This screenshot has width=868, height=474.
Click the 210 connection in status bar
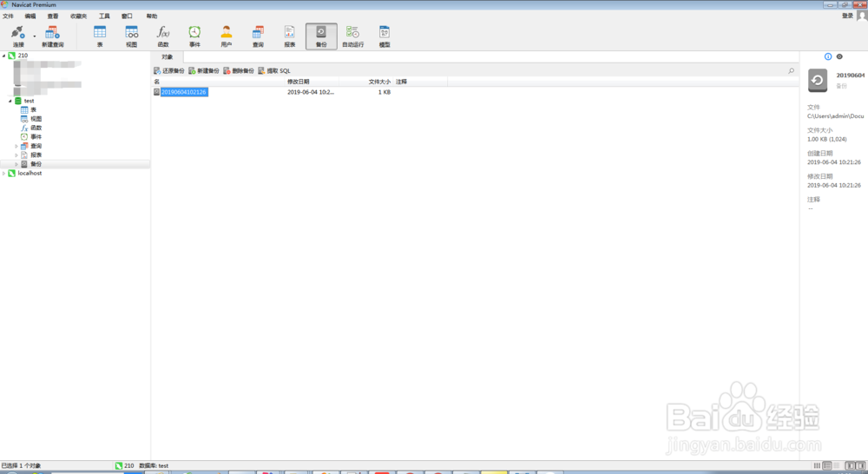(x=124, y=465)
